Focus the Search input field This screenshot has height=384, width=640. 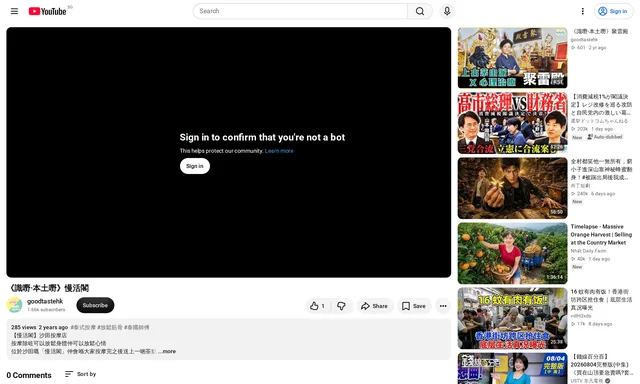click(x=300, y=11)
